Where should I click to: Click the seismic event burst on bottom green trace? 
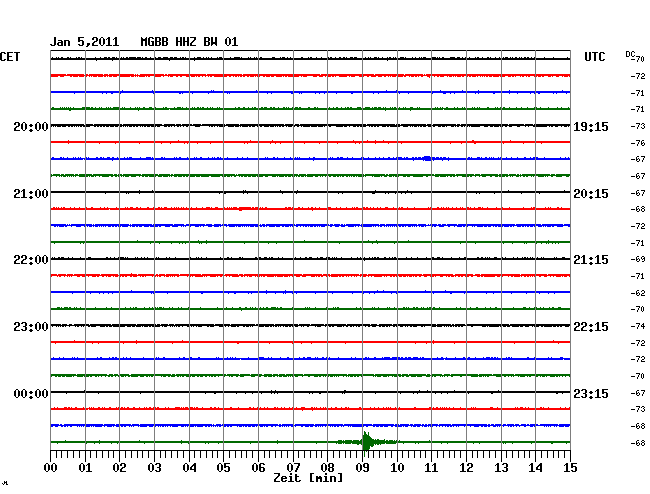366,442
